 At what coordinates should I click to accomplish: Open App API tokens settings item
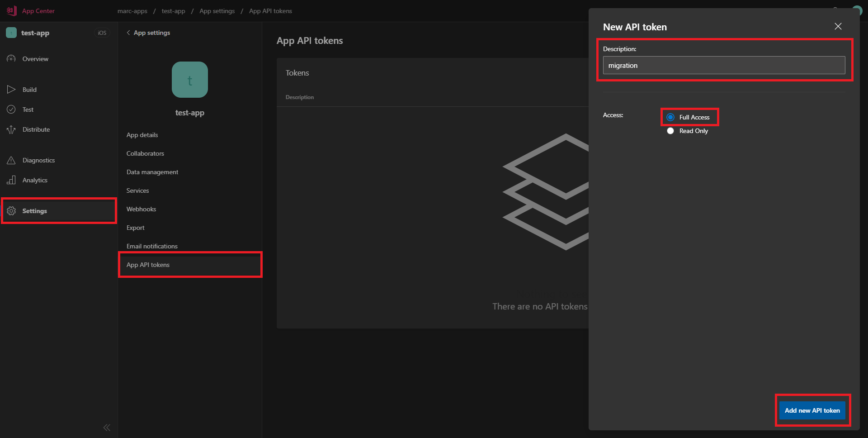(148, 265)
